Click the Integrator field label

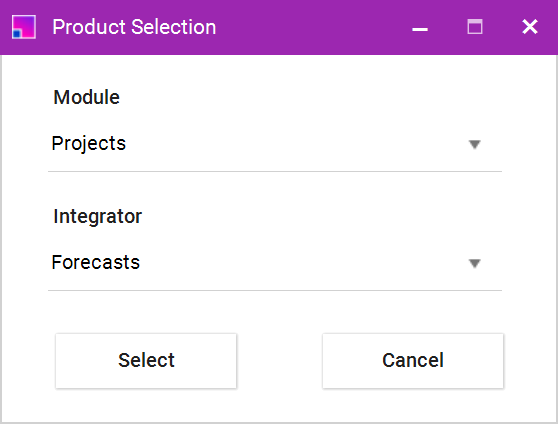[x=98, y=216]
